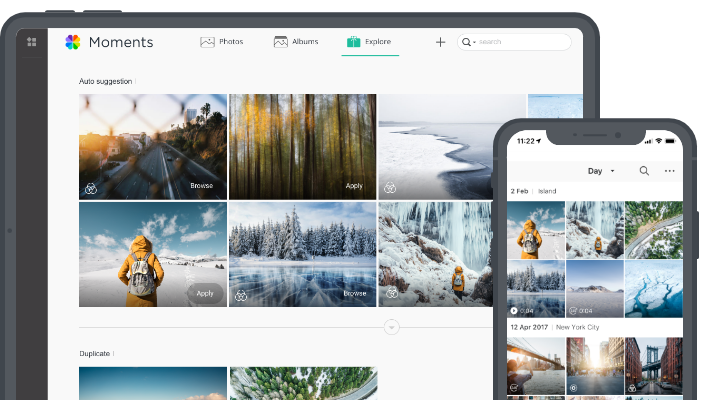
Task: Click Apply on the orange jacket hiker photo
Action: 205,293
